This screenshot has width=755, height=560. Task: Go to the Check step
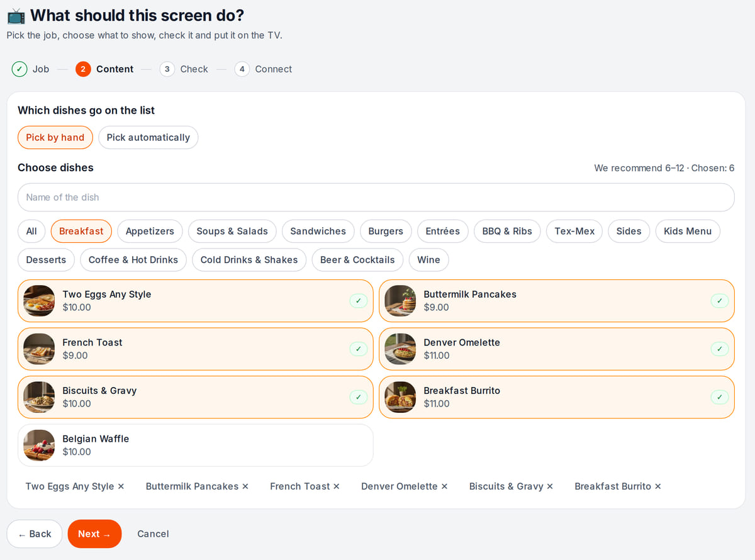coord(184,69)
